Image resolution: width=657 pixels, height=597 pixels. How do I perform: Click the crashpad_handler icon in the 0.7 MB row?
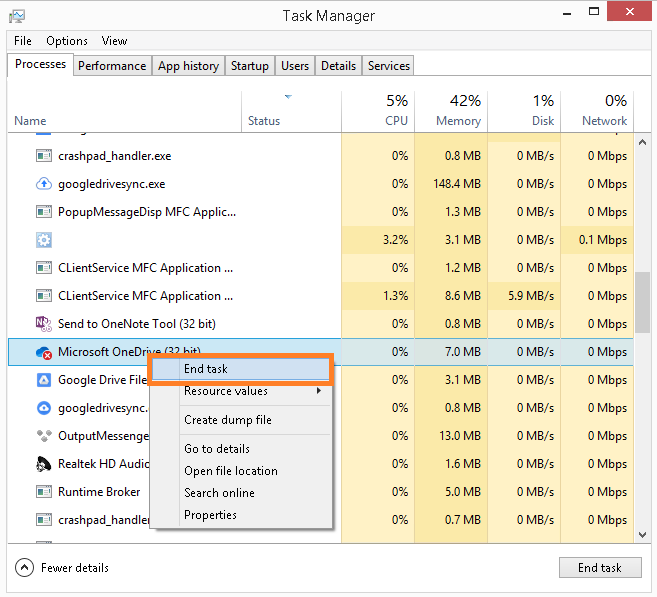pyautogui.click(x=44, y=520)
